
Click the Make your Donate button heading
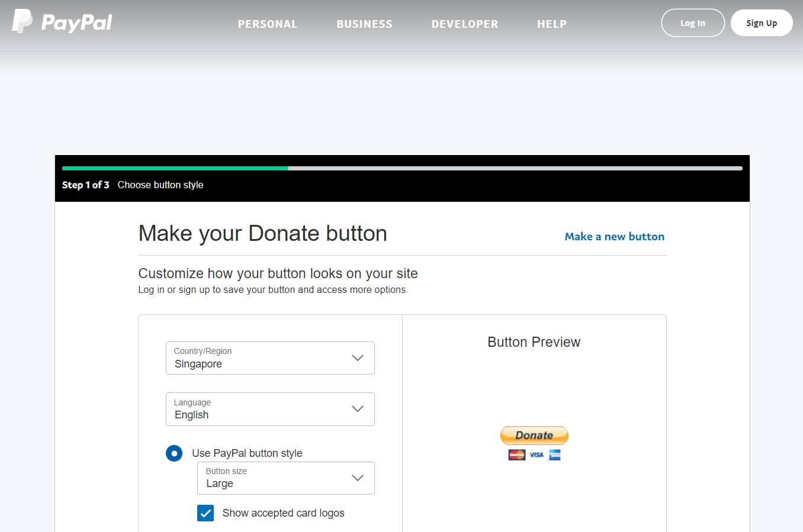pyautogui.click(x=262, y=234)
